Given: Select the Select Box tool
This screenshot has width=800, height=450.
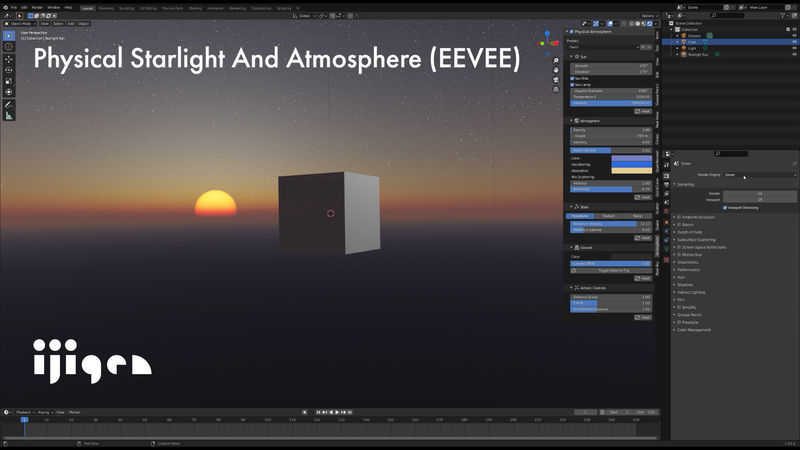Looking at the screenshot, I should 9,36.
